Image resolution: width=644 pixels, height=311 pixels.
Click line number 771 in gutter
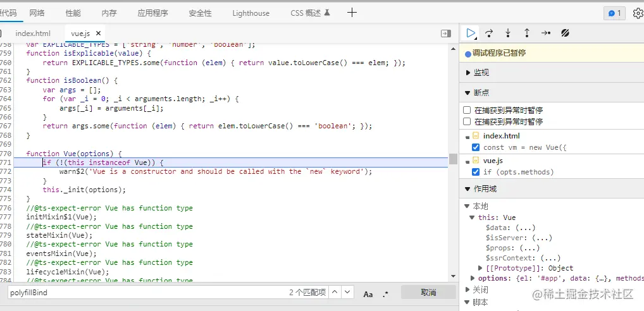(x=6, y=162)
